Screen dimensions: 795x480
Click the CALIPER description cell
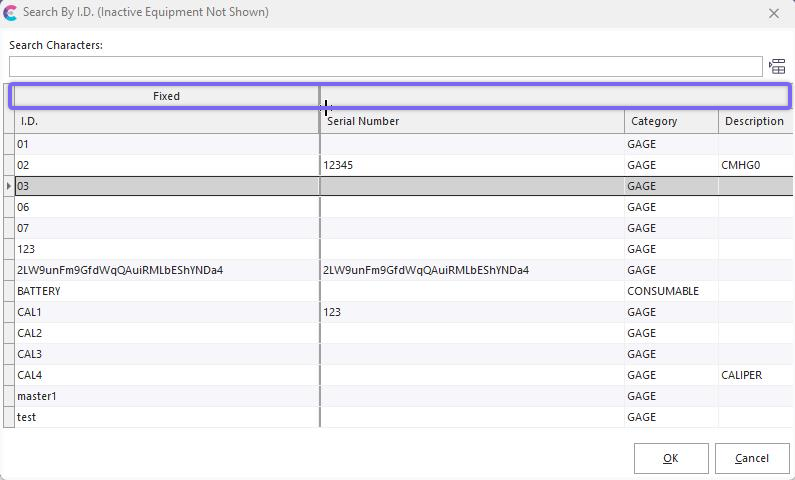pos(754,375)
